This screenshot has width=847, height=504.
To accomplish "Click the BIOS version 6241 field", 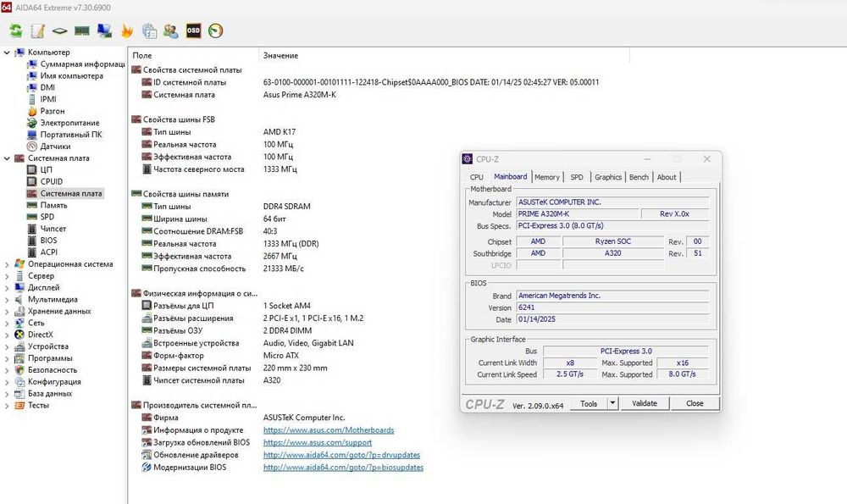I will point(612,307).
